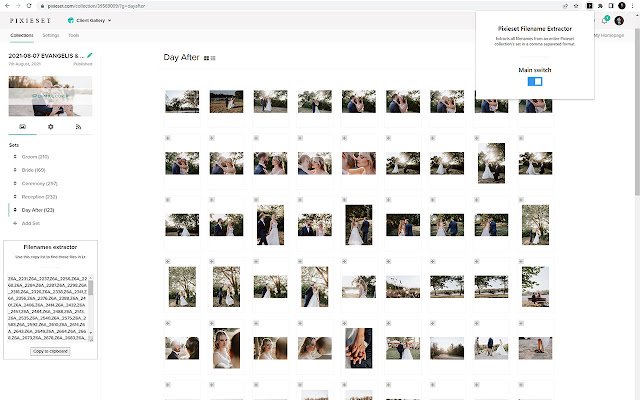Open the My Homepage link

(x=609, y=36)
